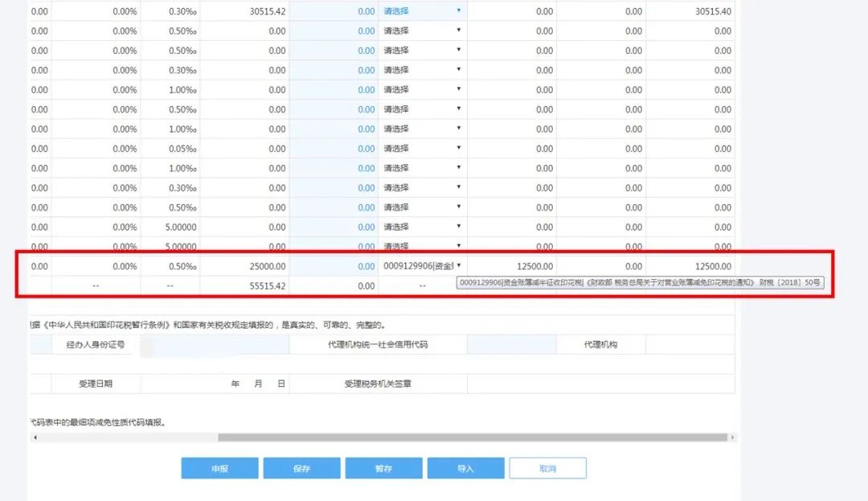Click the 代理机构统一社会信用代码 input field
This screenshot has width=868, height=501.
point(511,345)
